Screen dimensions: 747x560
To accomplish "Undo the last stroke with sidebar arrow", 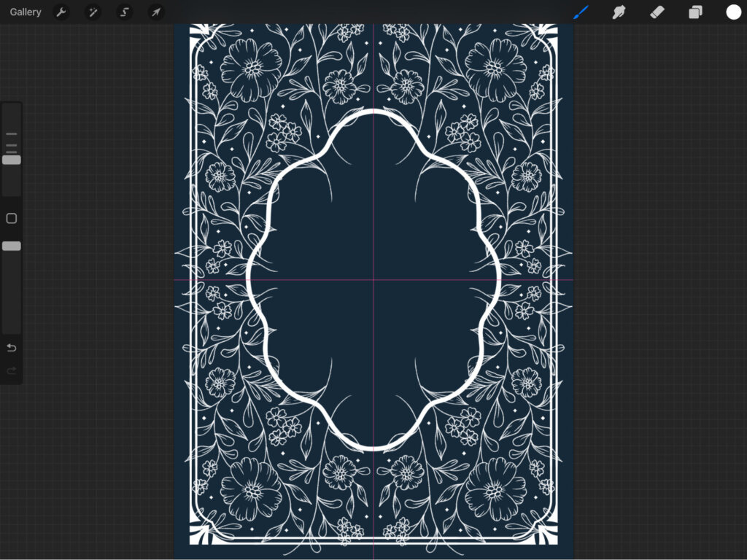I will pyautogui.click(x=12, y=347).
